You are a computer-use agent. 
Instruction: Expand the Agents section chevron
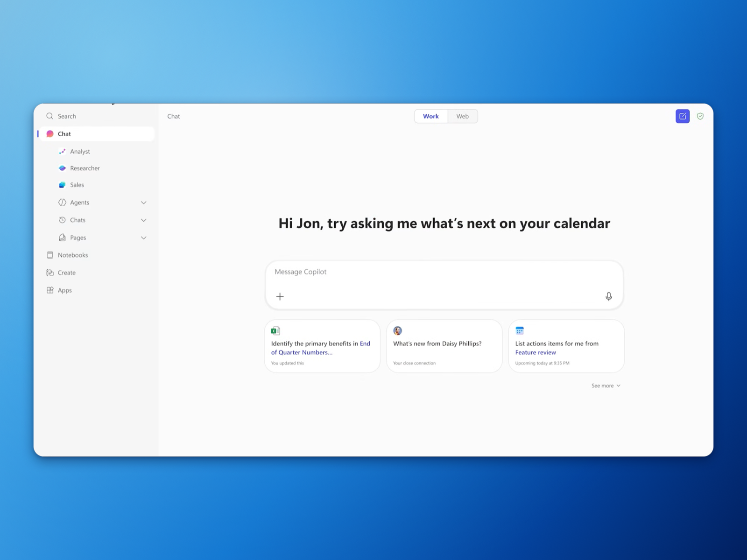coord(144,203)
